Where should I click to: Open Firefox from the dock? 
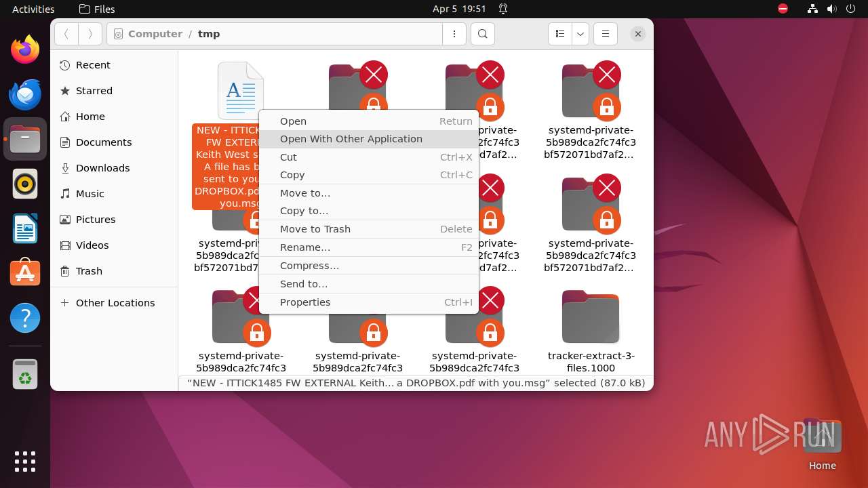(x=25, y=49)
